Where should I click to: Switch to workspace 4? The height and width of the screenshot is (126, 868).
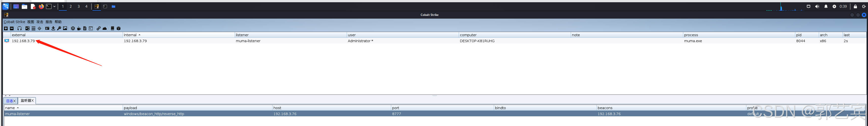86,6
